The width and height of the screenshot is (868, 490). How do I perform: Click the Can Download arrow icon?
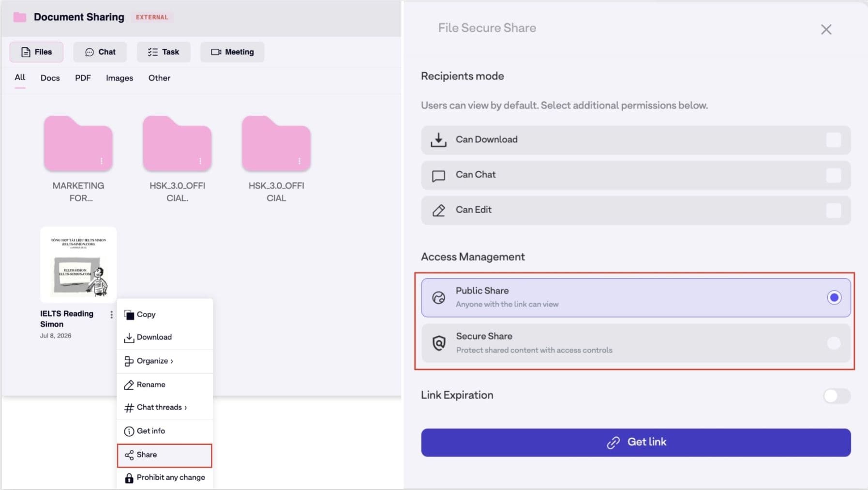(x=438, y=140)
